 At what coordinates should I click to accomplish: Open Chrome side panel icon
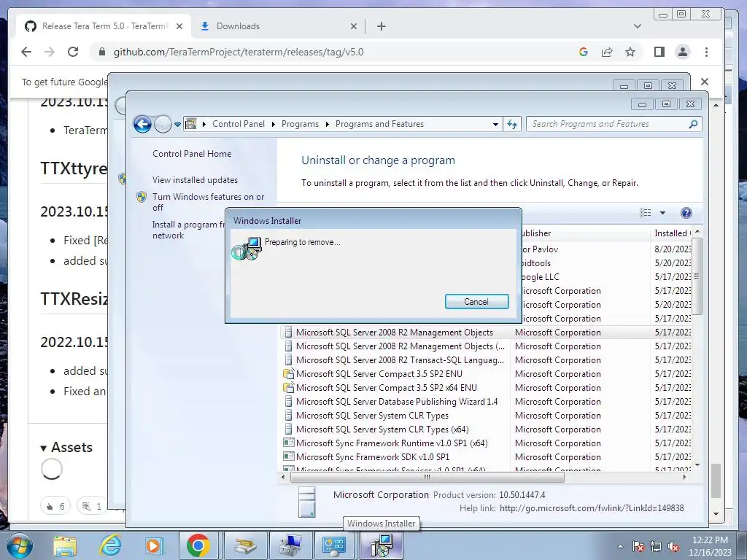click(x=659, y=52)
